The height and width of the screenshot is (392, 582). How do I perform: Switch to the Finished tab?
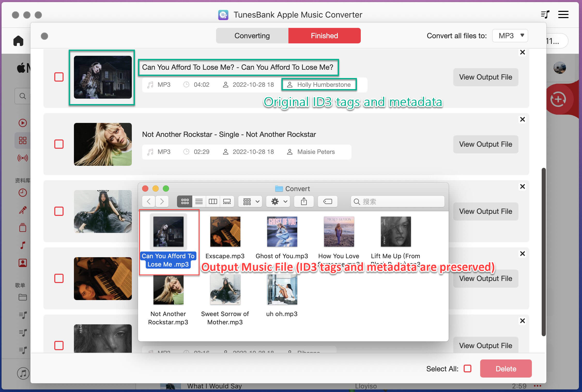point(324,36)
